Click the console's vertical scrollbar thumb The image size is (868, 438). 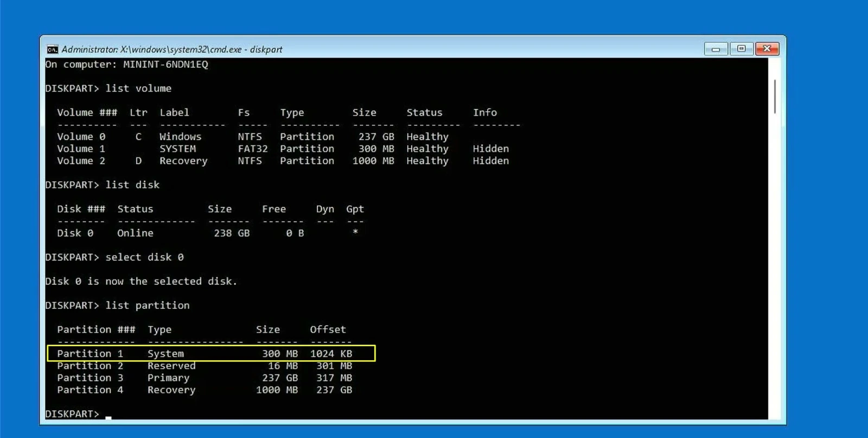tap(775, 97)
